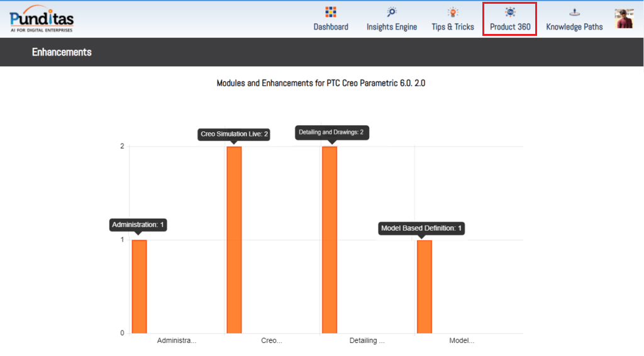Viewport: 644px width, 356px height.
Task: Click the 'Administration: 1' tooltip
Action: pos(138,225)
